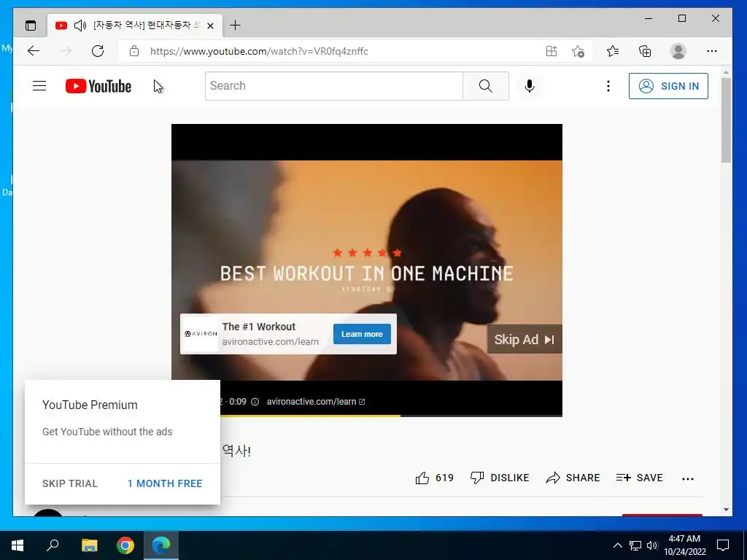SAVE the video to a playlist
The image size is (747, 560).
[639, 478]
